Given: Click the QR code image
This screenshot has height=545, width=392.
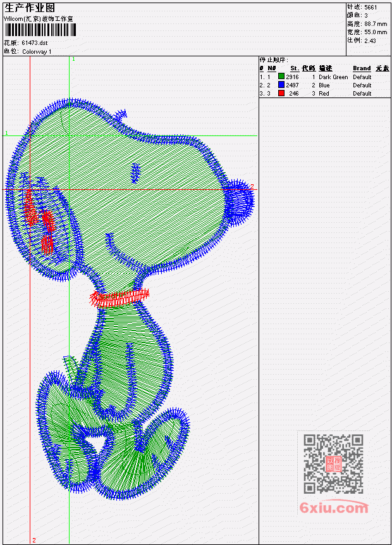Looking at the screenshot, I should [333, 463].
